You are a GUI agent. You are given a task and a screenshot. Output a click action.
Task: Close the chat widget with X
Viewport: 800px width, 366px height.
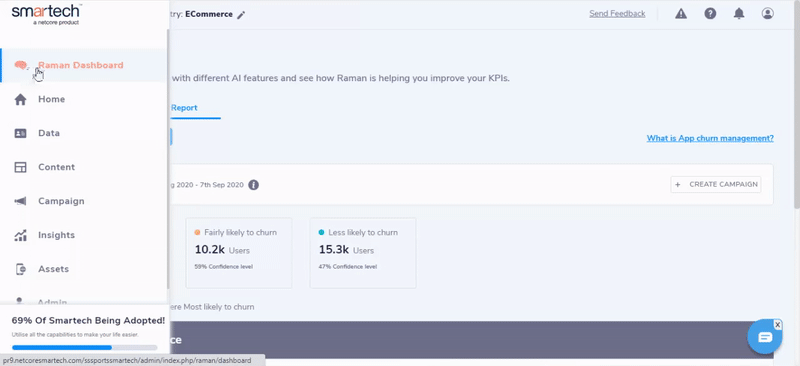tap(777, 325)
